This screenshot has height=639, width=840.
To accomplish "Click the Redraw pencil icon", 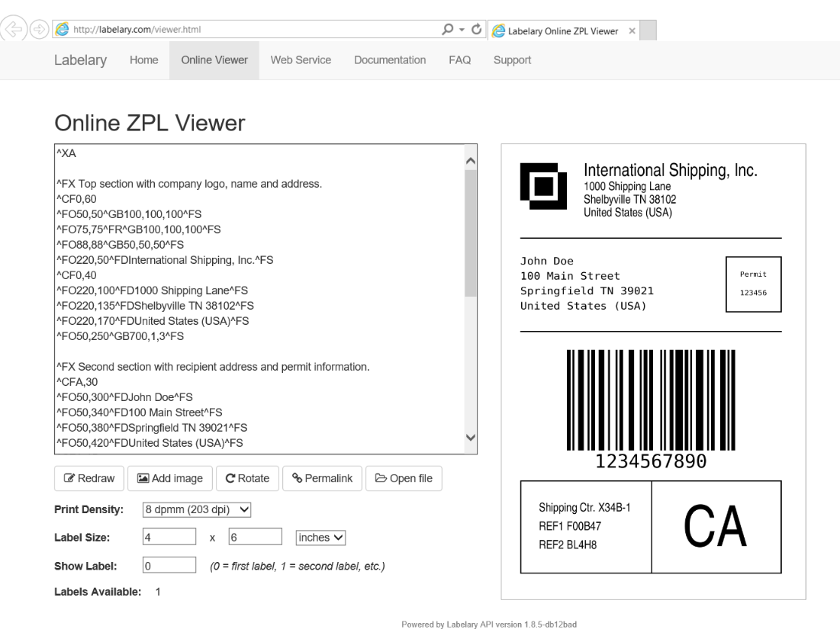I will tap(70, 478).
